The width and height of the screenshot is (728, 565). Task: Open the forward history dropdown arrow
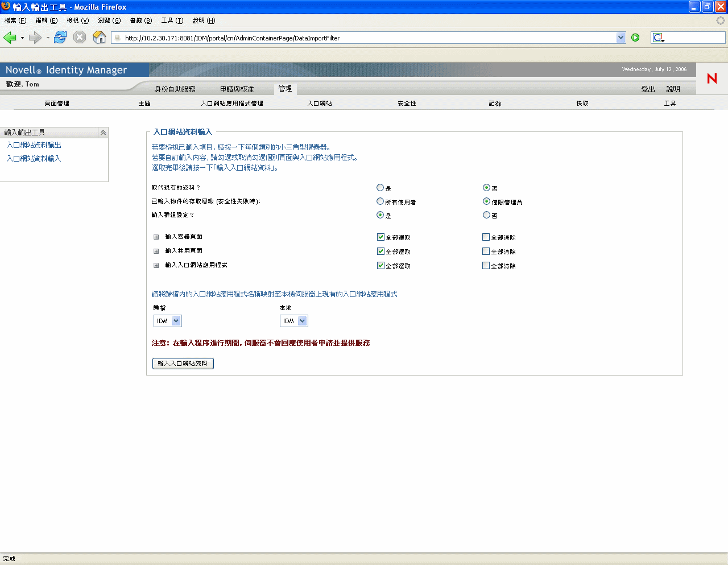pyautogui.click(x=48, y=38)
